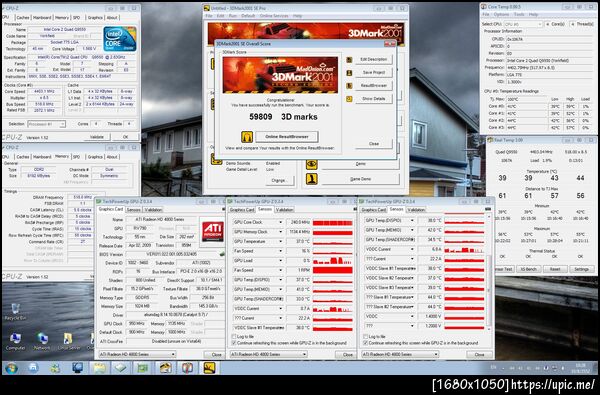
Task: Switch to SPD tab in lower CPU-Z window
Action: click(77, 157)
